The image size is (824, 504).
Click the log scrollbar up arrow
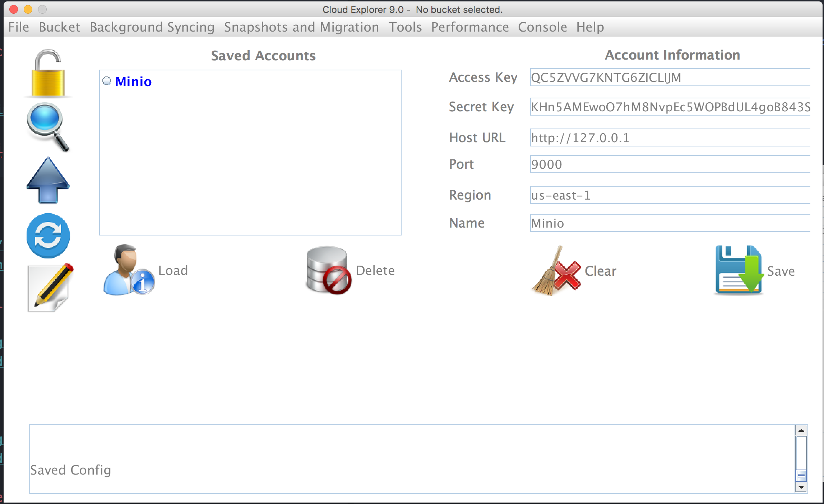pos(801,430)
